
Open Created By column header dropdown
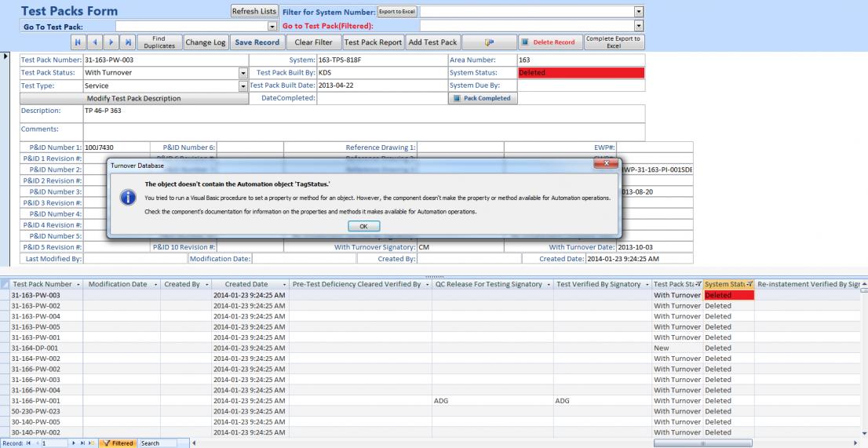pyautogui.click(x=206, y=284)
